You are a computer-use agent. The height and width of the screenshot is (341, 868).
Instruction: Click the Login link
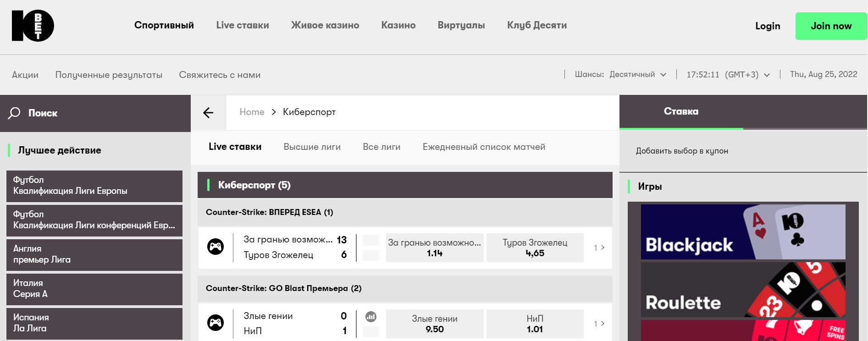tap(768, 26)
